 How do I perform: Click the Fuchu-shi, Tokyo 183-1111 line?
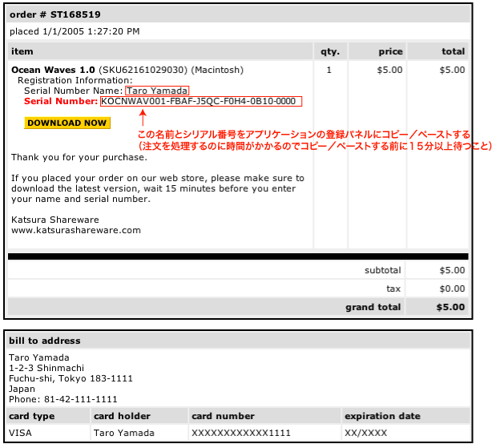click(x=71, y=378)
